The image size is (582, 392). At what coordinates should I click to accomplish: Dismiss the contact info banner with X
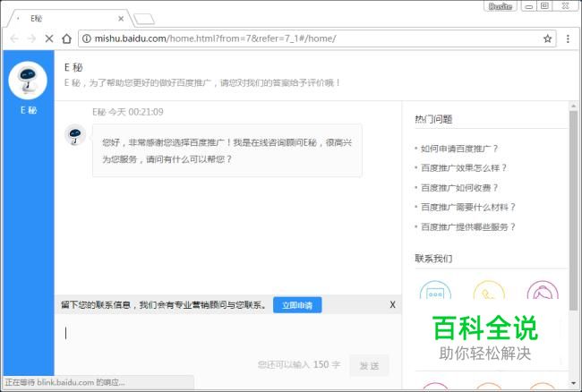[x=392, y=305]
